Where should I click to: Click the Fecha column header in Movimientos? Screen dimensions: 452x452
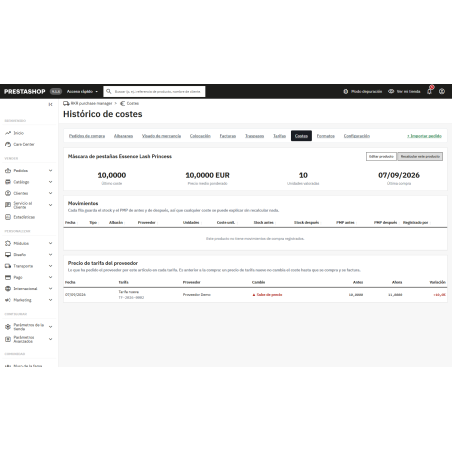70,222
